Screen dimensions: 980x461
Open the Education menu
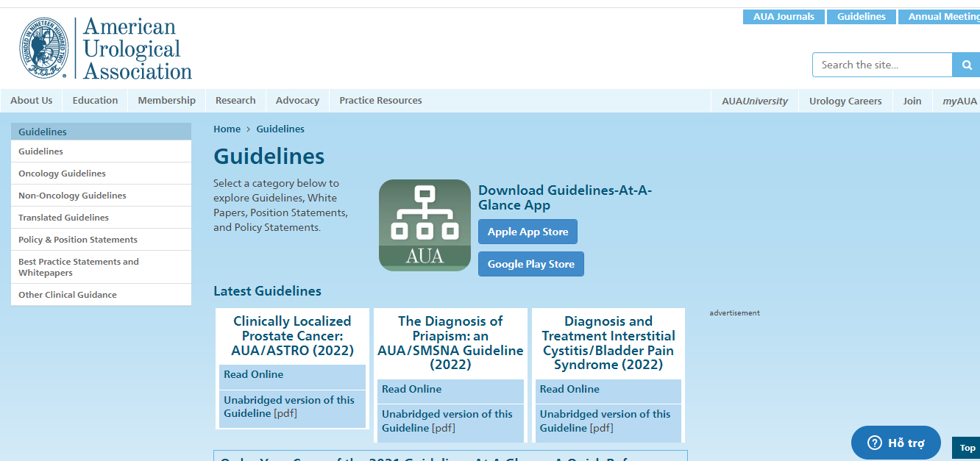coord(95,101)
